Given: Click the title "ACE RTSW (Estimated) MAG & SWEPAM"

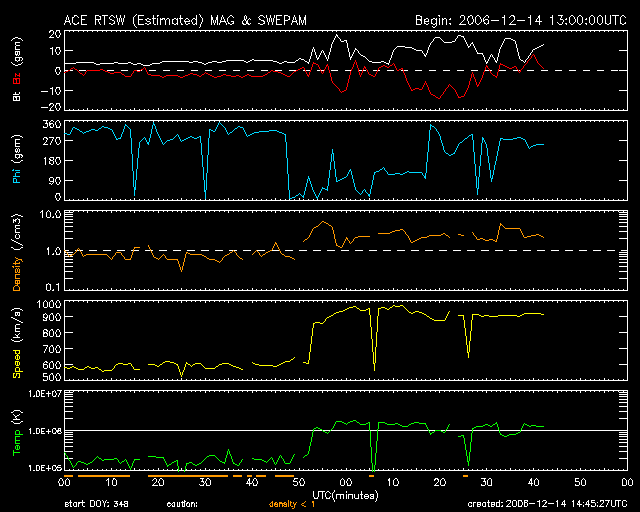Looking at the screenshot, I should point(185,20).
